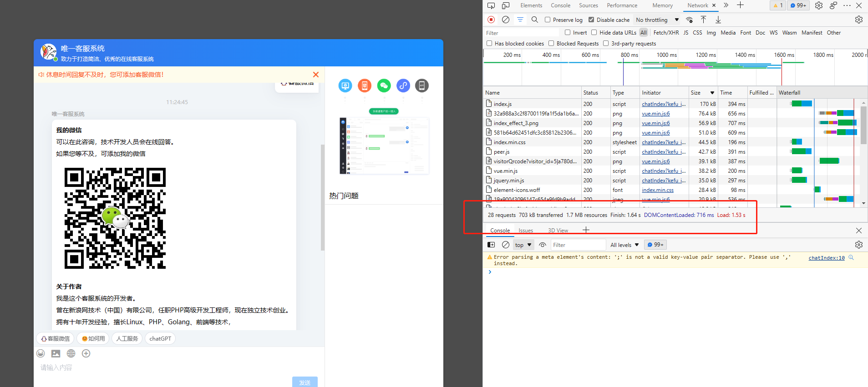The width and height of the screenshot is (868, 387).
Task: Create live expression eye icon
Action: point(543,245)
